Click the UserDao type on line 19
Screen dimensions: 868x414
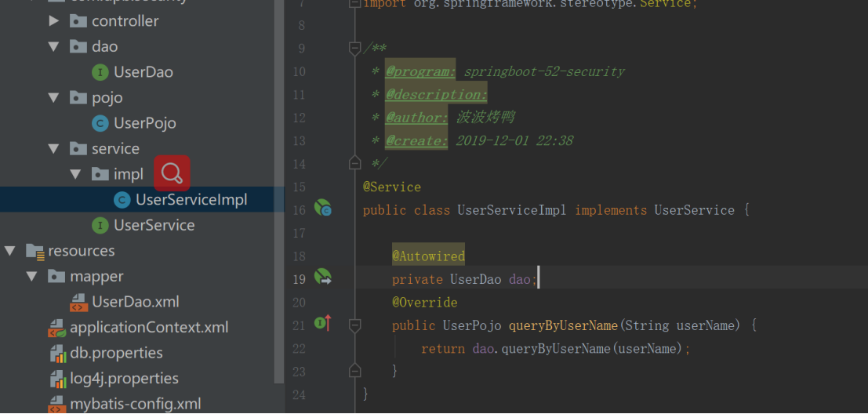[x=475, y=279]
